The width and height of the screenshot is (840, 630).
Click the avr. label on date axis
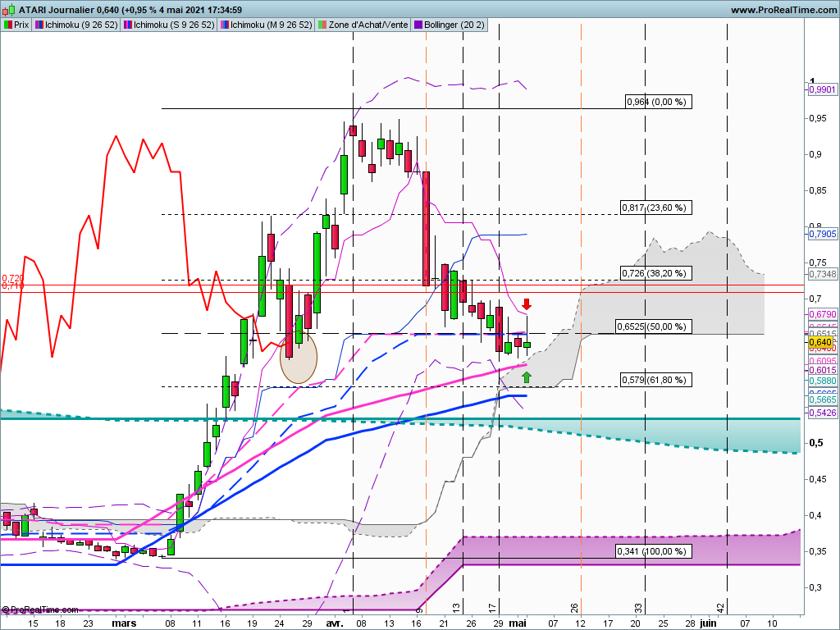pyautogui.click(x=335, y=623)
